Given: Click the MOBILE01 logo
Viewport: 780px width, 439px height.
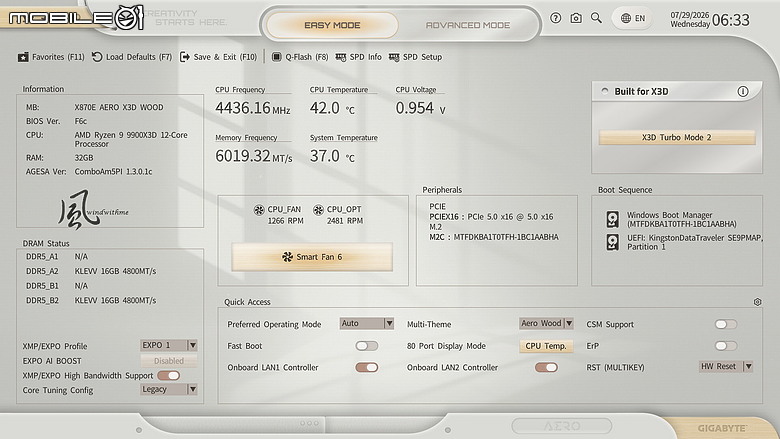Looking at the screenshot, I should [76, 18].
